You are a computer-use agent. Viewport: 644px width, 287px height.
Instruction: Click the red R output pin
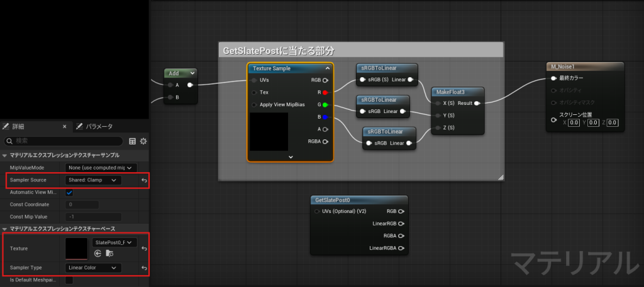(x=325, y=93)
